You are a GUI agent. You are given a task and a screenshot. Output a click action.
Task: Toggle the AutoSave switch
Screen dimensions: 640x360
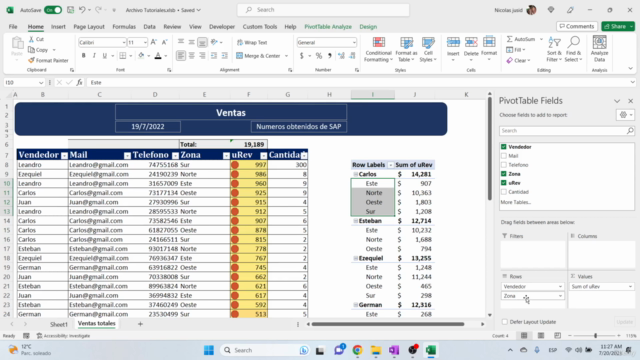point(53,10)
